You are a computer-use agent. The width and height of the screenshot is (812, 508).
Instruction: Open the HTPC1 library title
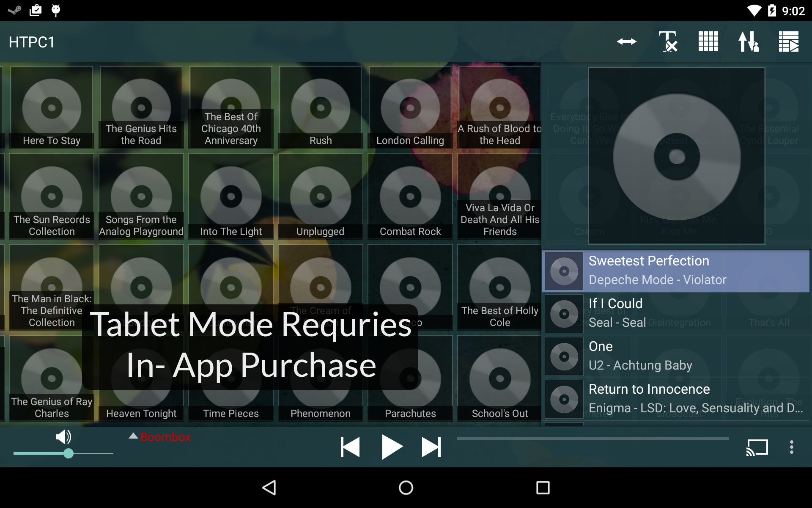pos(32,42)
